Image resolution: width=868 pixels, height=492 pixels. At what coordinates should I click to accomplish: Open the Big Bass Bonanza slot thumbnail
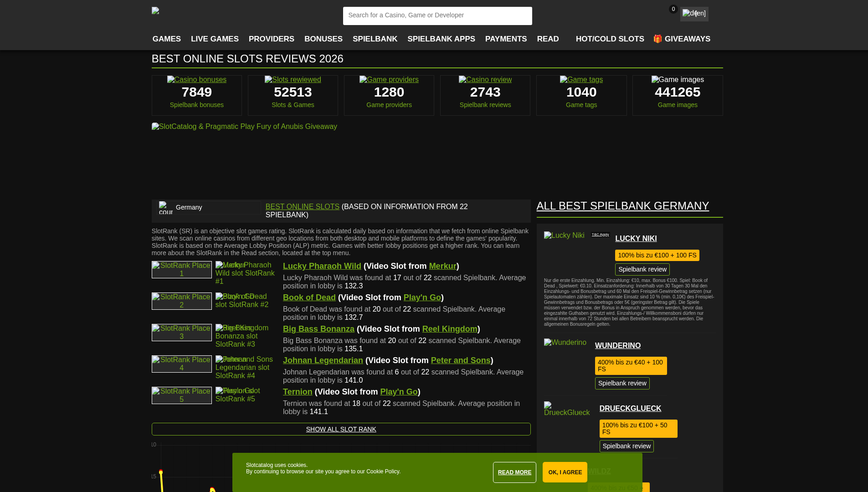click(x=246, y=336)
